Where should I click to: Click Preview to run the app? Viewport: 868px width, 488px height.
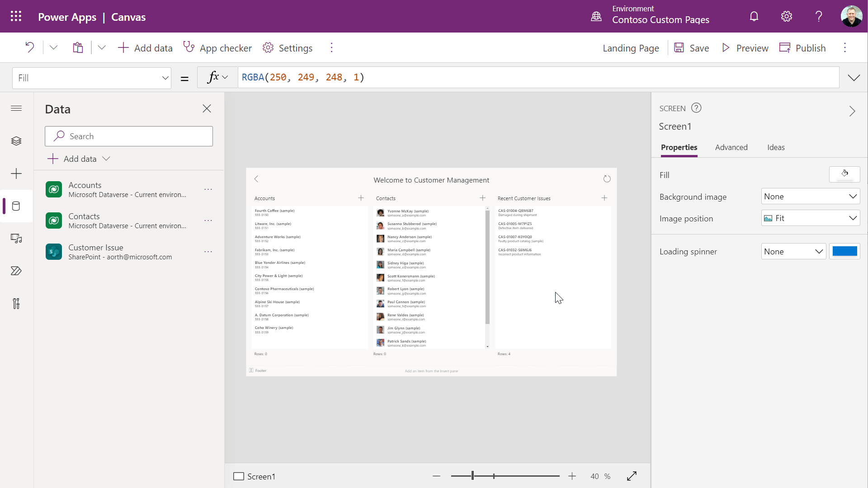745,47
